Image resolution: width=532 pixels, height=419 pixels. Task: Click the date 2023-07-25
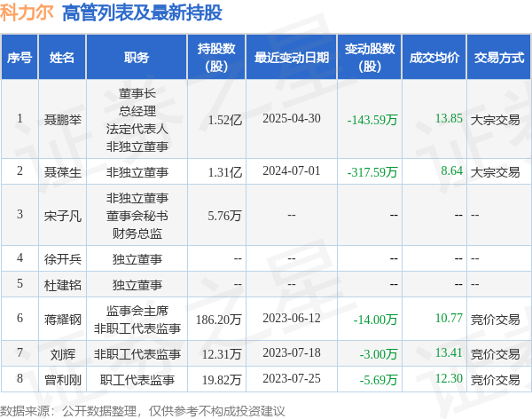click(292, 378)
